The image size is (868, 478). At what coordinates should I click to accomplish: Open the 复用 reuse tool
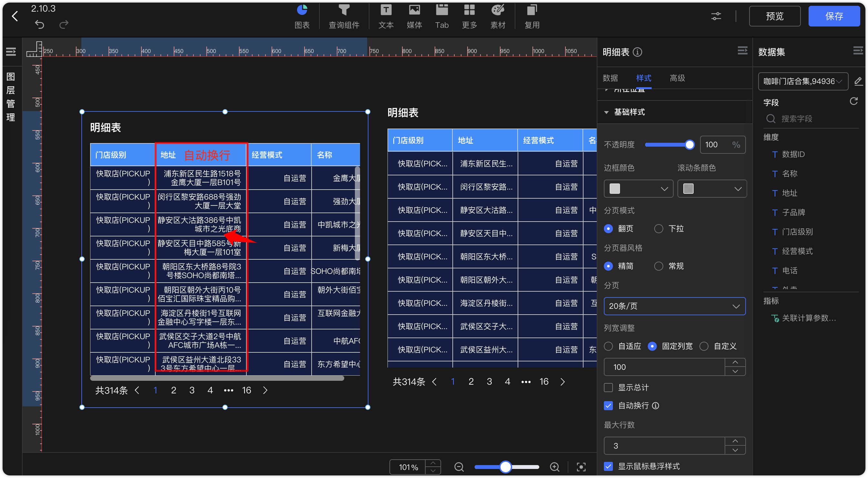[x=532, y=16]
